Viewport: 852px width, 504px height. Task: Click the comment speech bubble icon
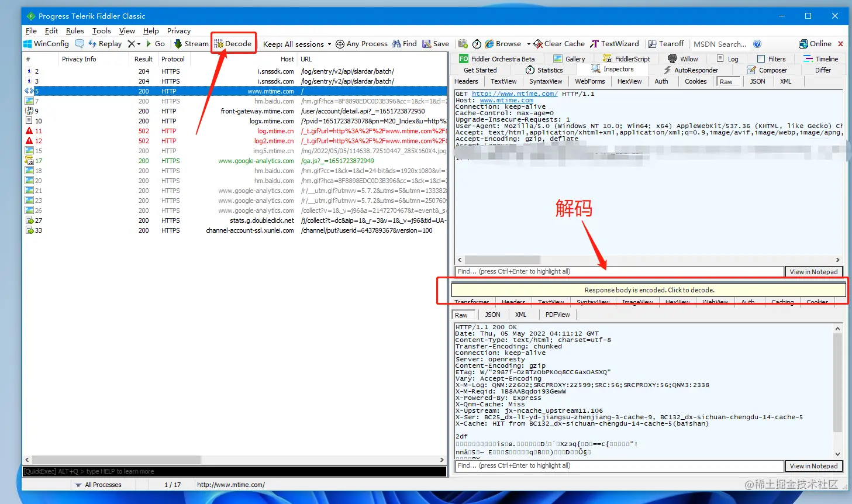pos(80,44)
